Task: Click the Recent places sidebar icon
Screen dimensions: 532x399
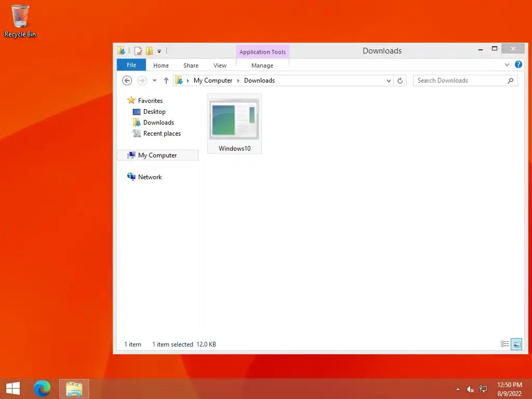Action: [137, 134]
